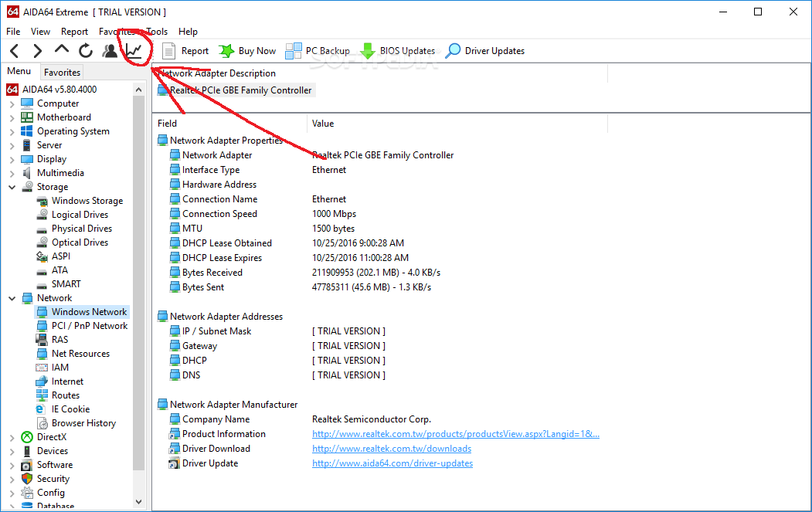Expand the Operating System node
Screen dimensions: 812x512
point(12,132)
